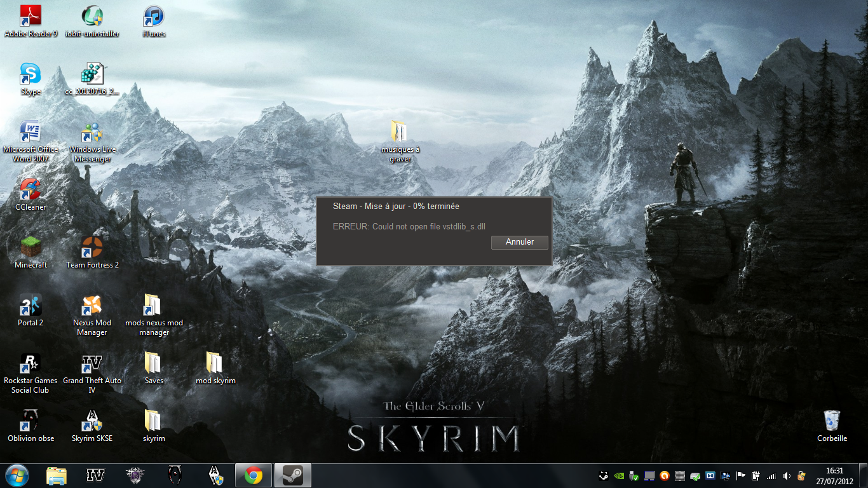Click the ERREUR vstdlib_s.dll message
The width and height of the screenshot is (868, 488).
coord(409,227)
